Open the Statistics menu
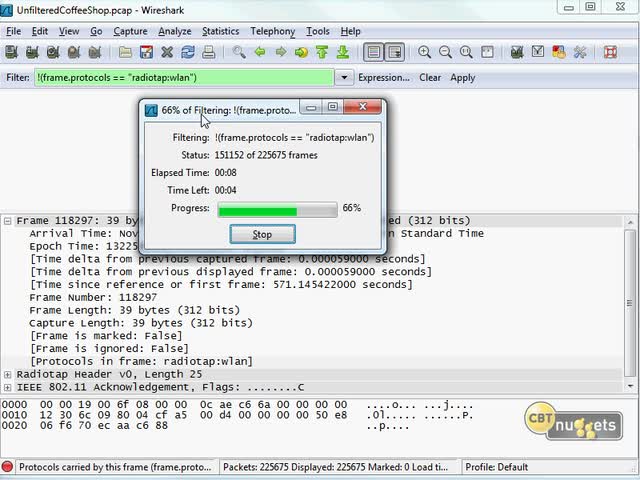The width and height of the screenshot is (640, 480). [x=220, y=31]
